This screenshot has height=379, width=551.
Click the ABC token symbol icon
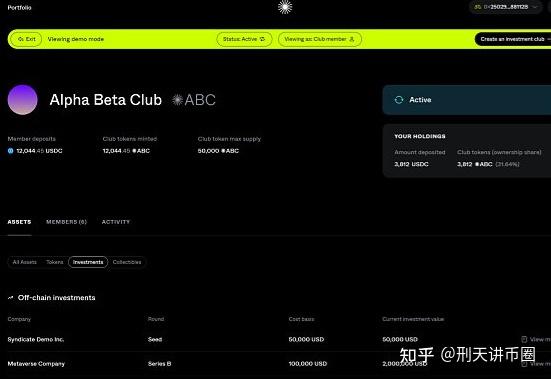click(177, 100)
